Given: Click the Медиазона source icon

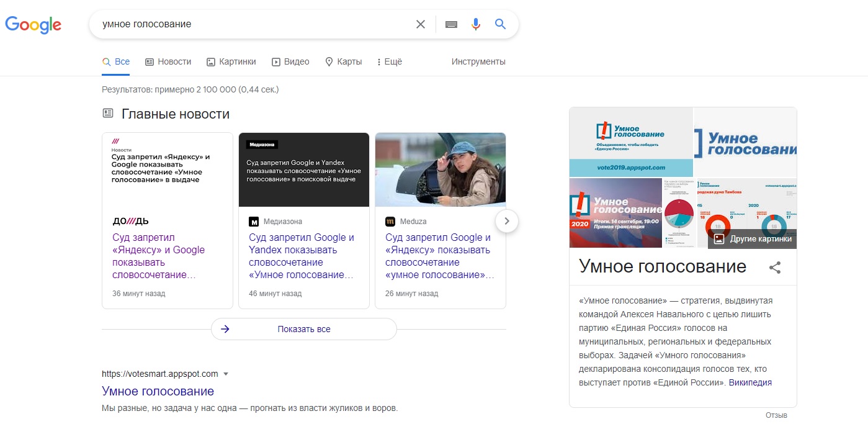Looking at the screenshot, I should tap(254, 222).
